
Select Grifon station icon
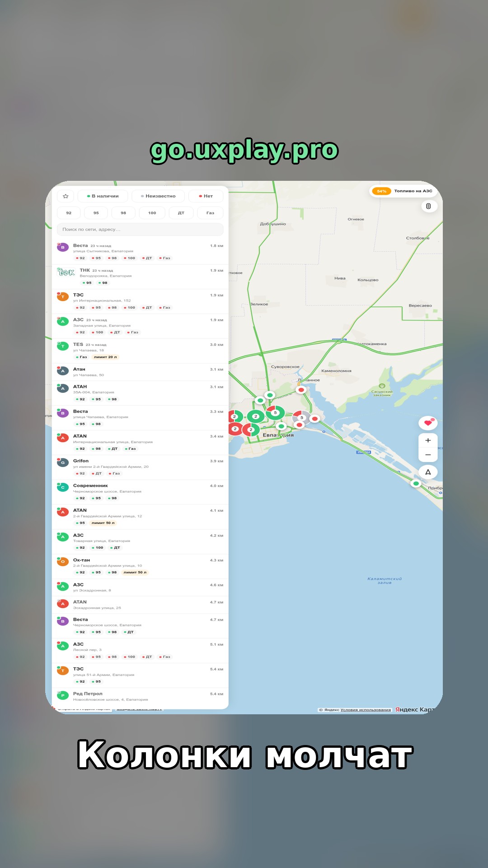(x=62, y=462)
